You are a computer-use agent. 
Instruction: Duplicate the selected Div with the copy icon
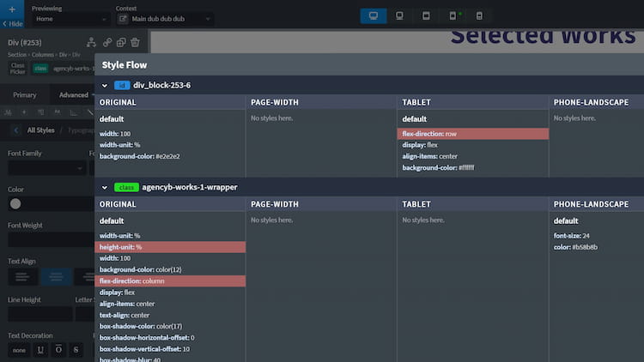121,42
